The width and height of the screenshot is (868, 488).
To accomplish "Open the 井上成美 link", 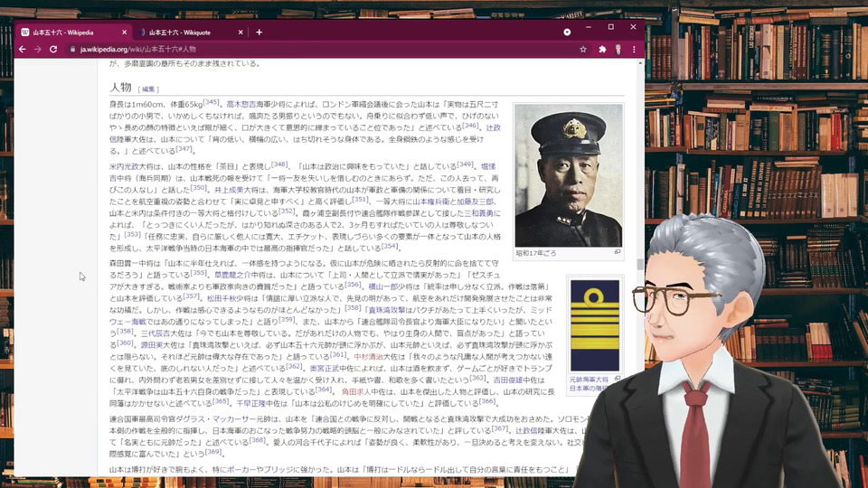I will pyautogui.click(x=229, y=190).
